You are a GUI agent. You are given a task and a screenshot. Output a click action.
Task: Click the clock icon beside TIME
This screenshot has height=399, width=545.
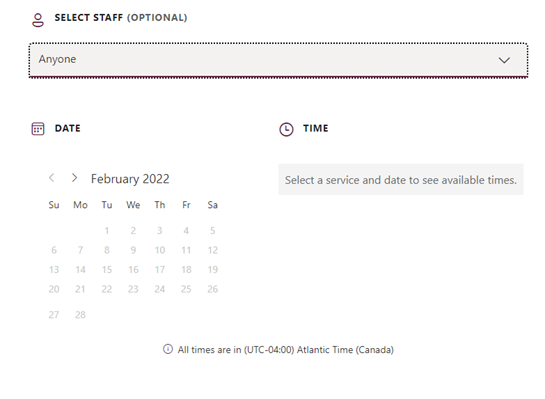tap(286, 129)
